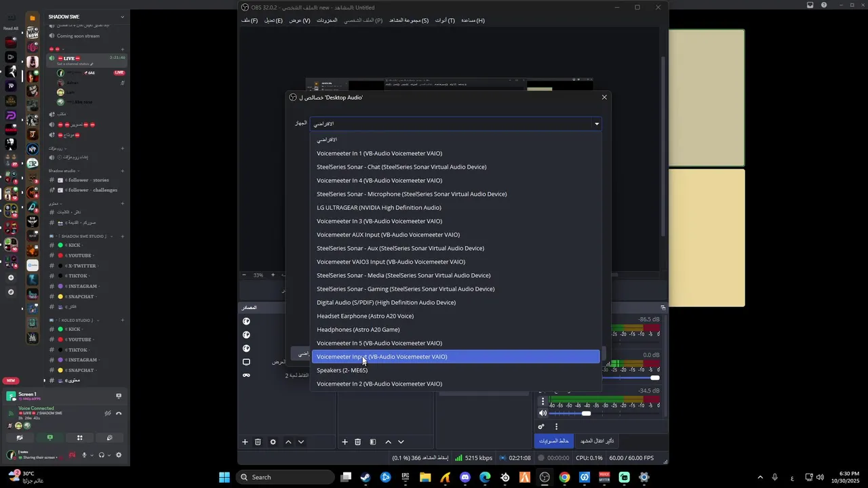Click the Windows taskbar Search box
The image size is (868, 488).
(285, 477)
